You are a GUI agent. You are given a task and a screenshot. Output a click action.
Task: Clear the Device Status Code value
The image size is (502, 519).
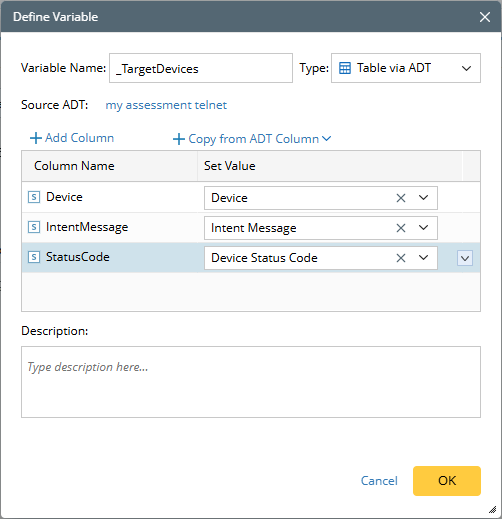pyautogui.click(x=401, y=258)
